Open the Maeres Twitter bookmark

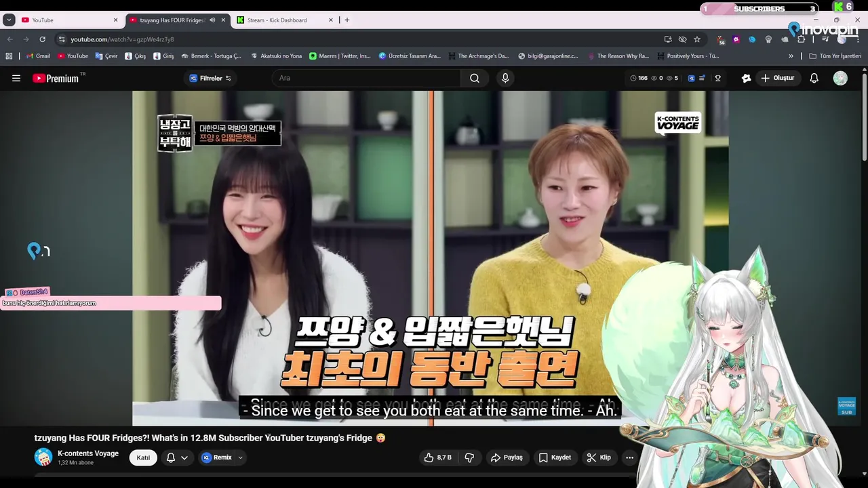(x=340, y=56)
